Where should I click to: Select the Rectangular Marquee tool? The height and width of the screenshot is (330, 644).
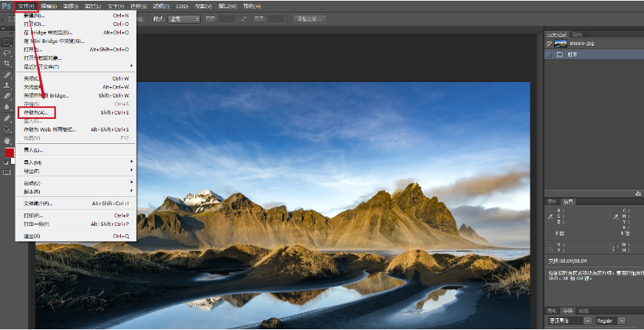tap(7, 42)
